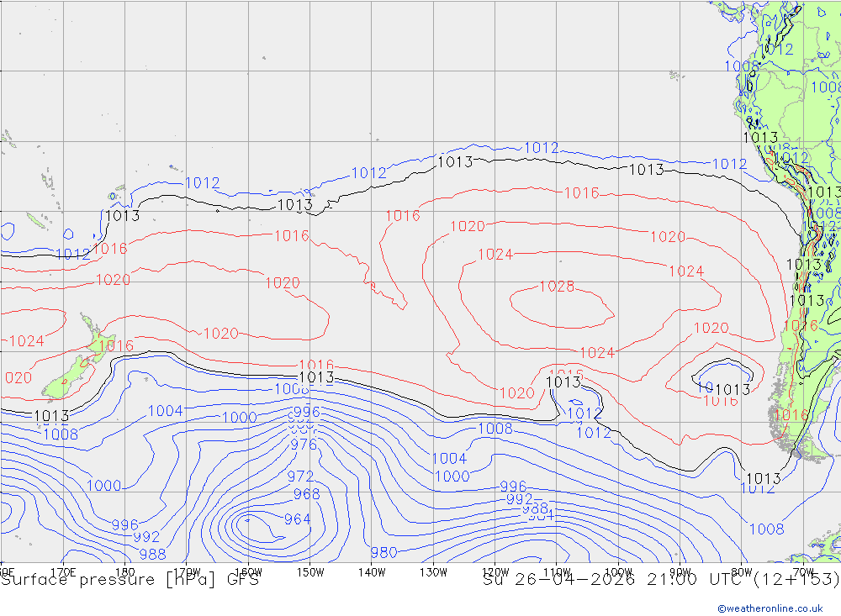This screenshot has height=616, width=841.
Task: Select the 80W longitude axis label
Action: (742, 572)
